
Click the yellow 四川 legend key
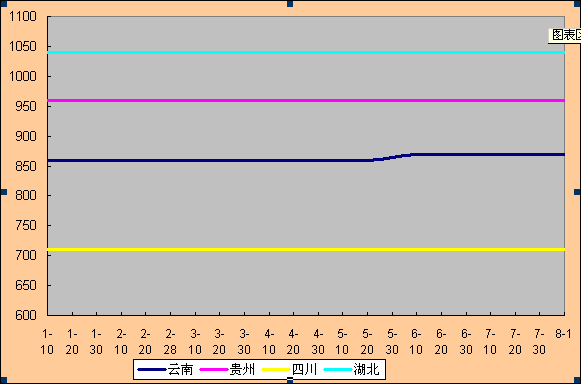coord(275,370)
